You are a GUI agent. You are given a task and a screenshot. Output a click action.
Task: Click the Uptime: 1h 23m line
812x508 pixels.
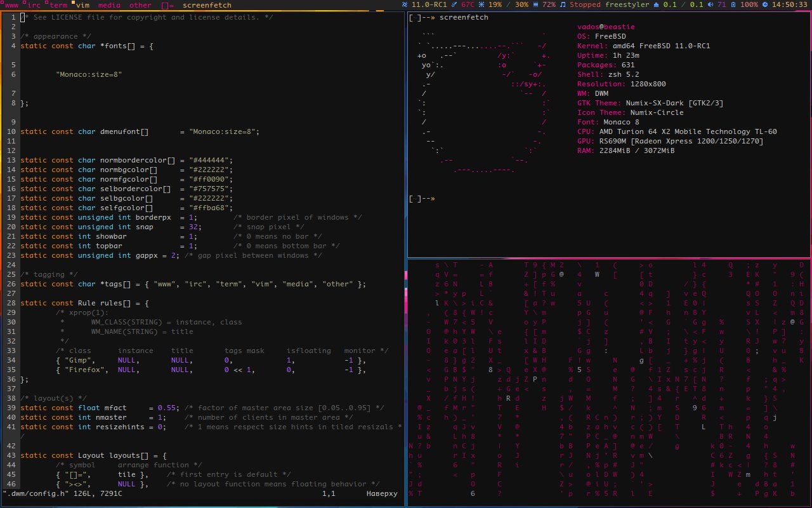(608, 55)
